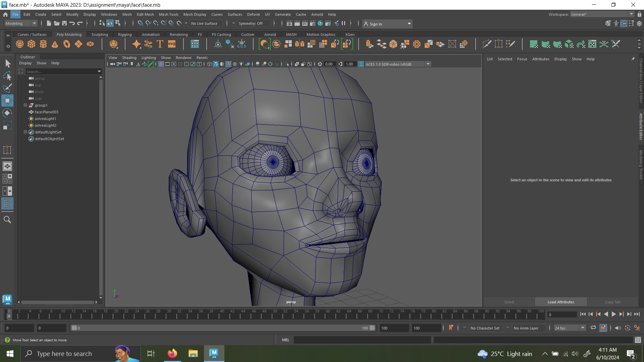
Task: Click the SVG import shelf icon
Action: point(172,44)
